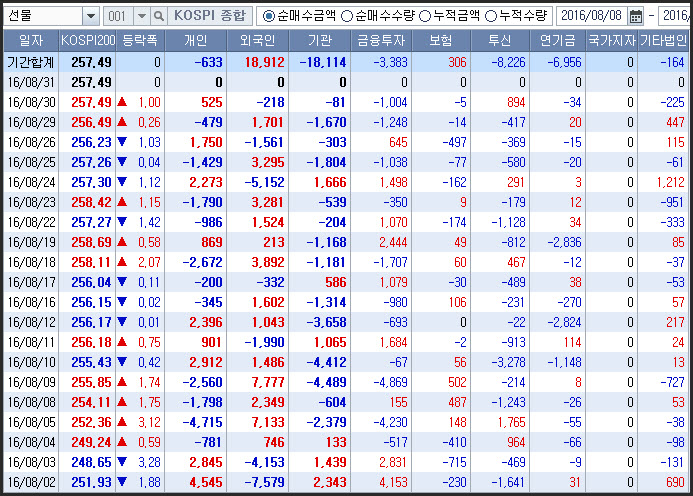Image resolution: width=693 pixels, height=496 pixels.
Task: Click the individual value -4,715
Action: point(202,422)
